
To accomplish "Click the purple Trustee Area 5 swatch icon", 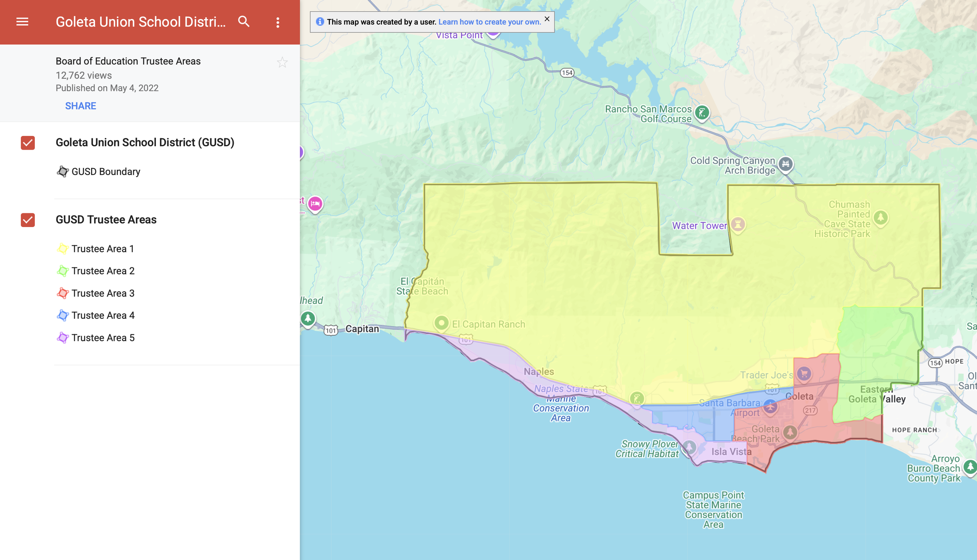I will (63, 338).
